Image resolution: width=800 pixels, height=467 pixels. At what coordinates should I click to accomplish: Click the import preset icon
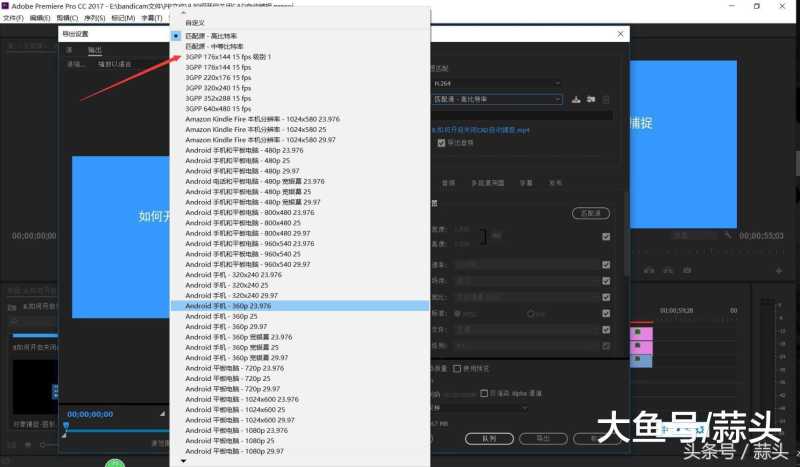591,100
